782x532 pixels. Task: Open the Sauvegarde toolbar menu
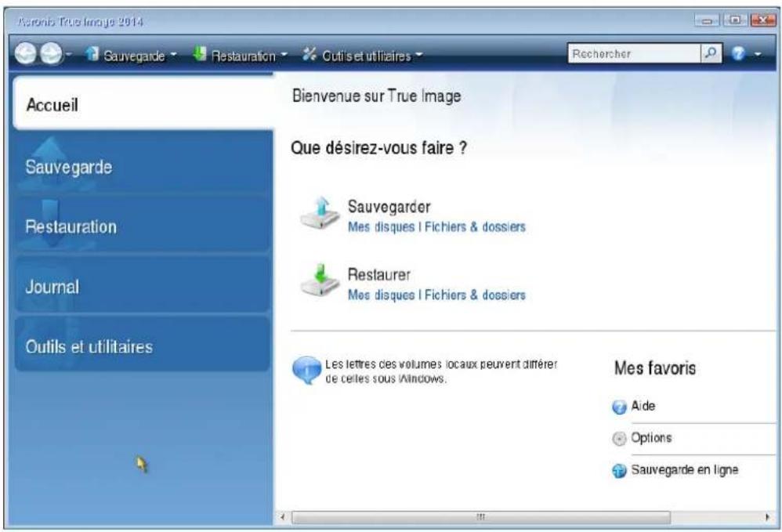coord(134,56)
